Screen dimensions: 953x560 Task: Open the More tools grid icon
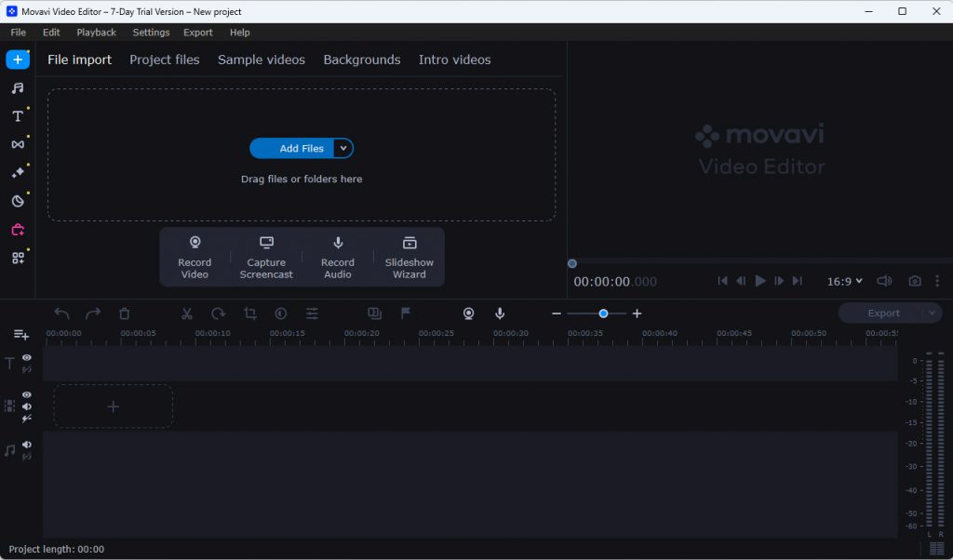(18, 258)
